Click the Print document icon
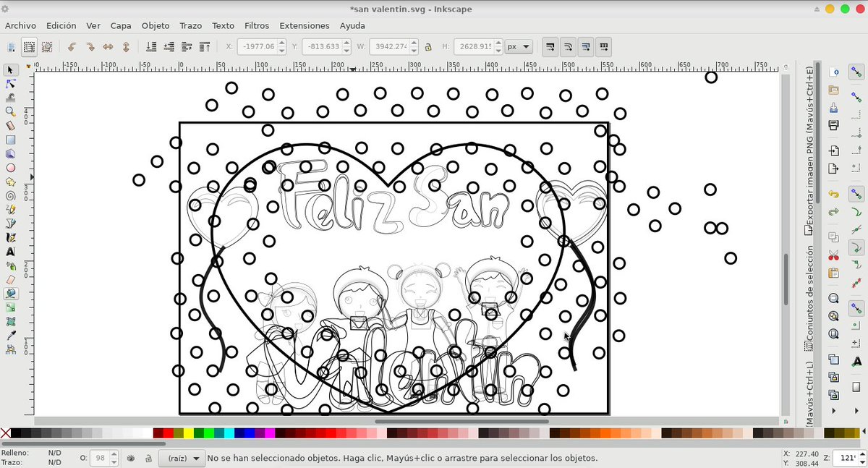868x468 pixels. click(x=834, y=125)
